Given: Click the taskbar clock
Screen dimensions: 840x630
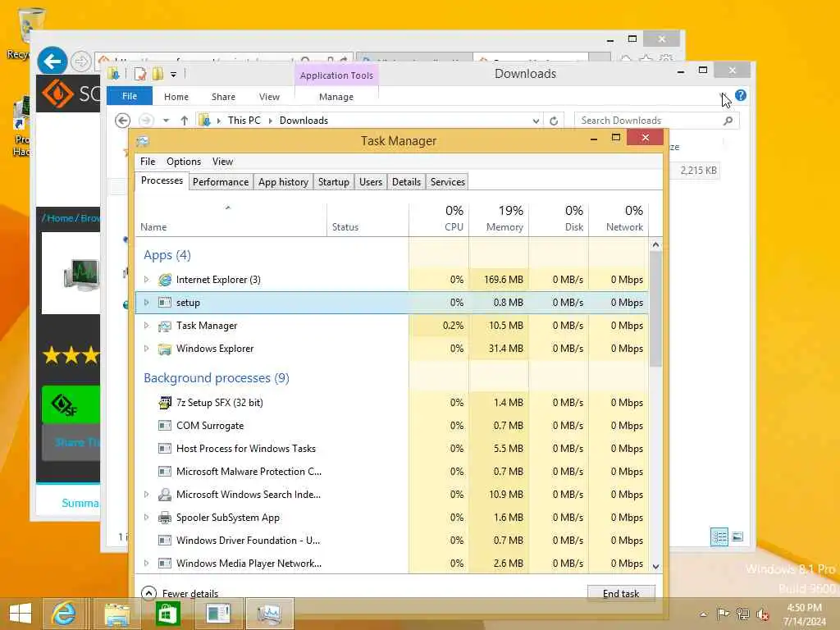Looking at the screenshot, I should tap(804, 614).
